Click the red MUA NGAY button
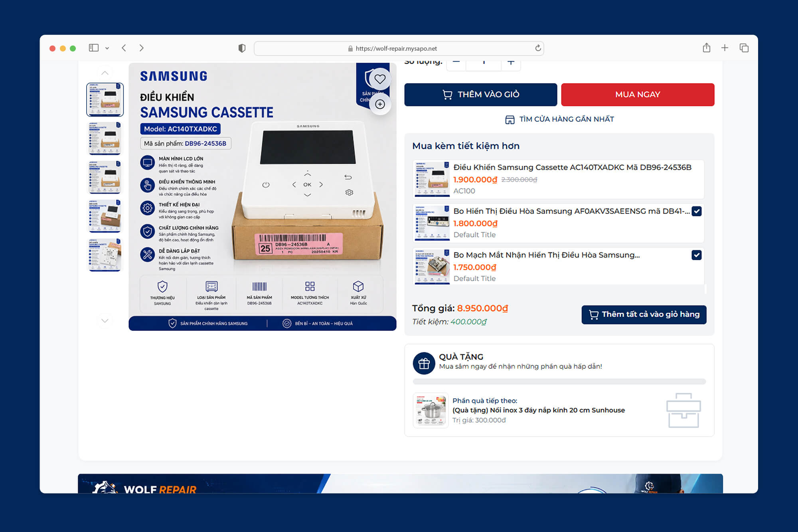The height and width of the screenshot is (532, 798). tap(638, 95)
